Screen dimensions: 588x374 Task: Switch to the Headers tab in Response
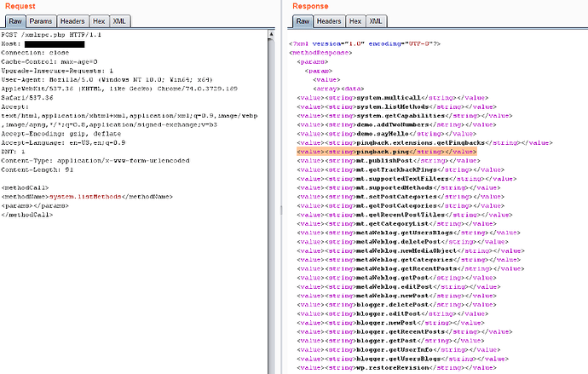[x=330, y=20]
